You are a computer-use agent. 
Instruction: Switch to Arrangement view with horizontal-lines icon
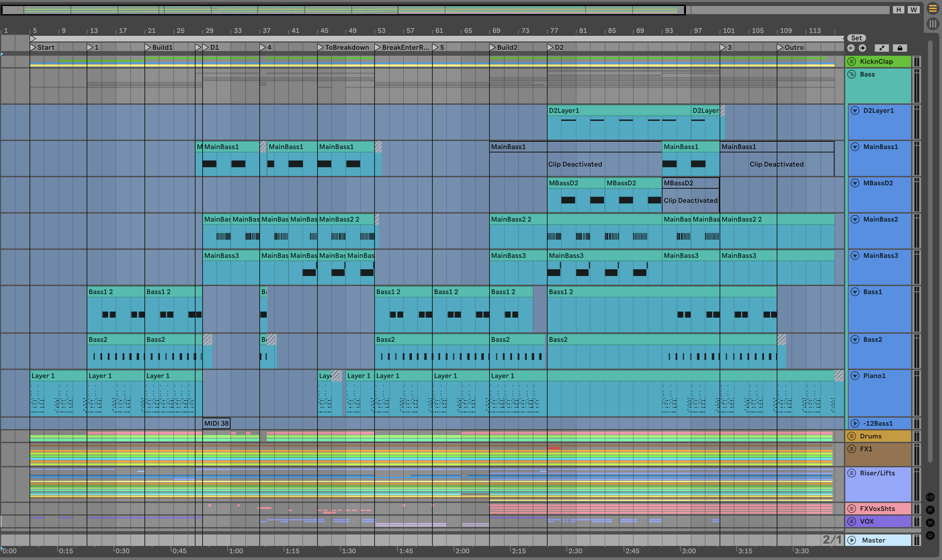point(932,8)
